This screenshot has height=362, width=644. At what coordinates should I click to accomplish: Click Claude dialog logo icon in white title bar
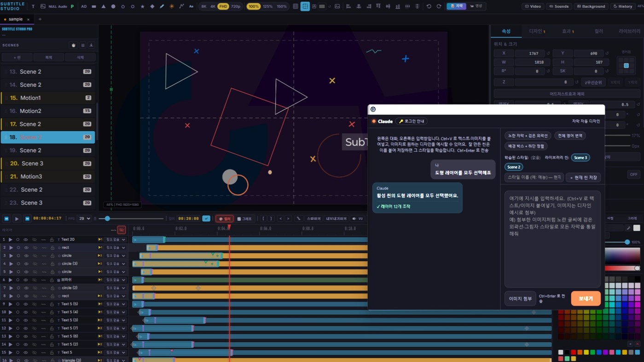pyautogui.click(x=373, y=109)
